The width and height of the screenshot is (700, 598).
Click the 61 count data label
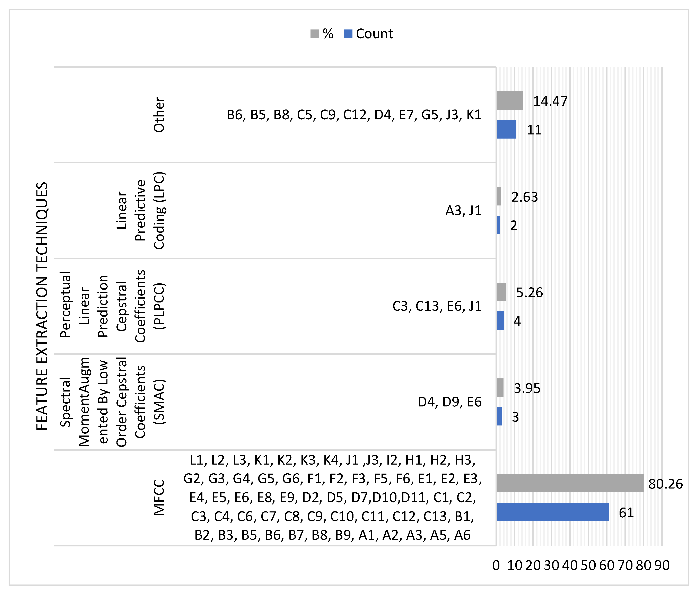[x=626, y=513]
